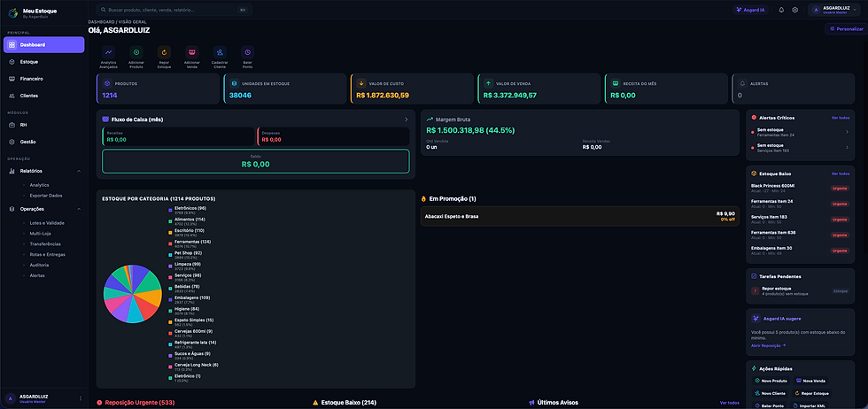Screen dimensions: 868x409
Task: Click the Repor Estoque shortcut icon below greeting
Action: pos(164,52)
